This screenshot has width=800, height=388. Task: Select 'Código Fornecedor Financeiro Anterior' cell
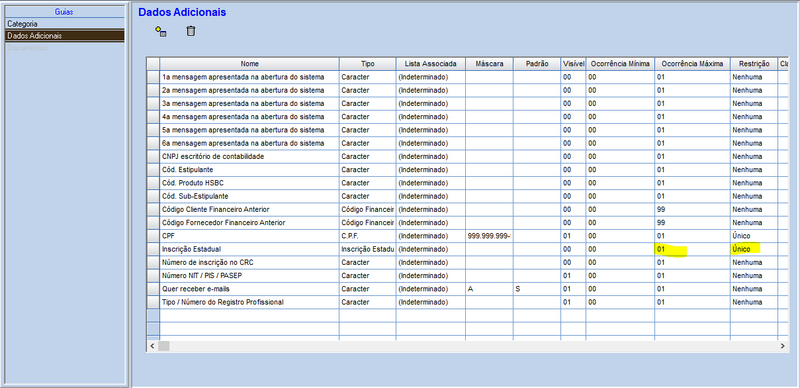tap(249, 223)
